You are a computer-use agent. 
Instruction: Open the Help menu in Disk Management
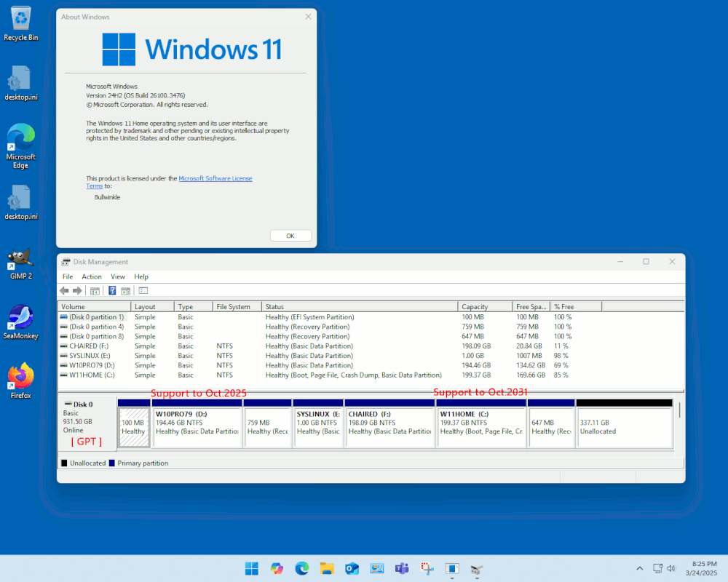141,276
